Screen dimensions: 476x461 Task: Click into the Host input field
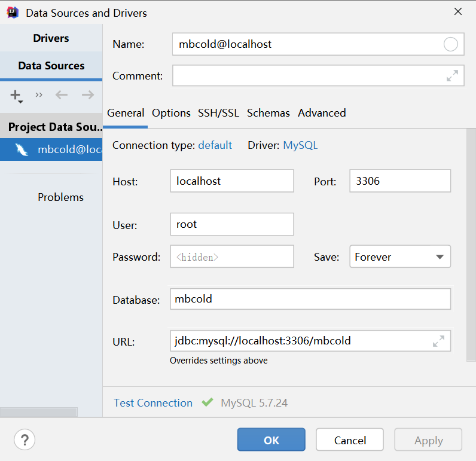[231, 181]
